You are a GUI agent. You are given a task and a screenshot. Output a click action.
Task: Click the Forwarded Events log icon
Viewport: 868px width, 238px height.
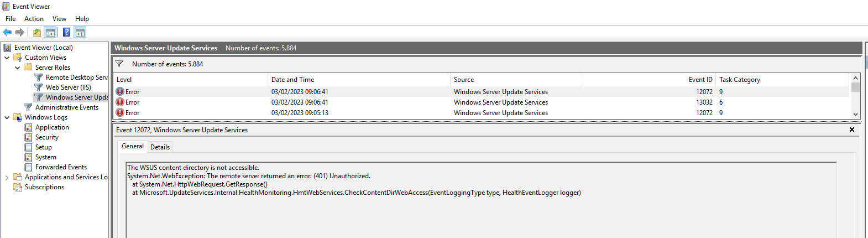[x=28, y=167]
